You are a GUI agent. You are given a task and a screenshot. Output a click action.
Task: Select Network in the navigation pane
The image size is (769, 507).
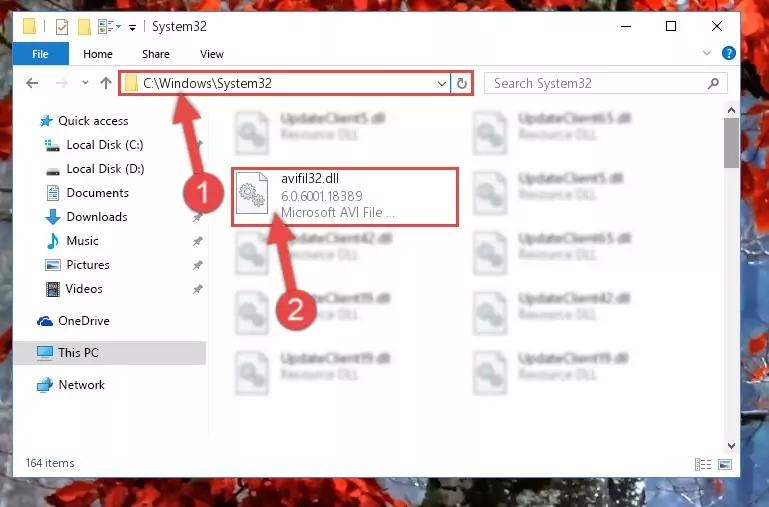pos(81,385)
